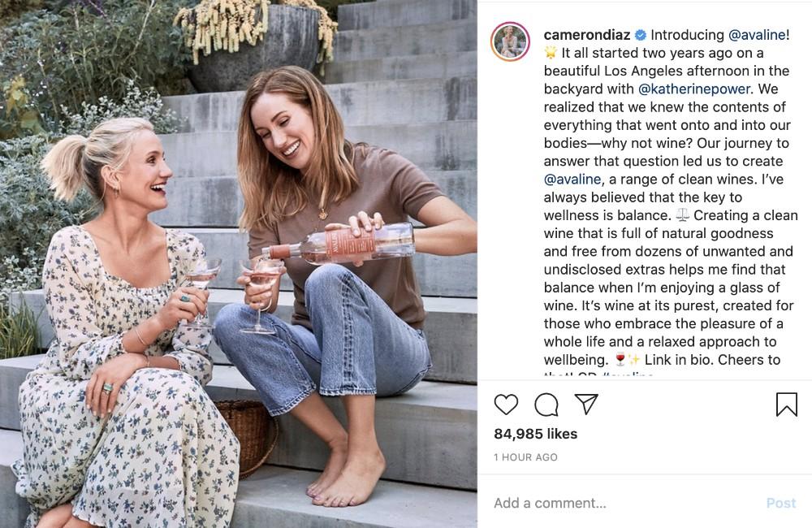
Task: Open the profile avatar story ring
Action: (511, 42)
